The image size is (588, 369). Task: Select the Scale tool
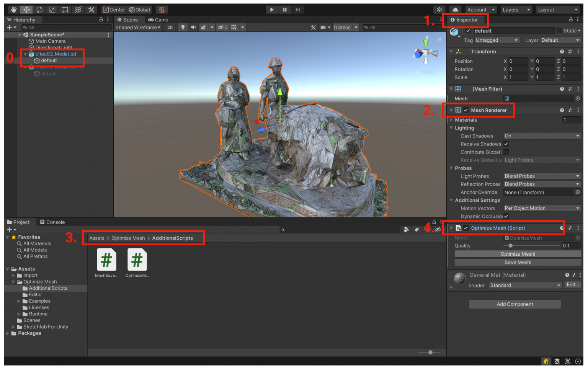click(x=52, y=9)
